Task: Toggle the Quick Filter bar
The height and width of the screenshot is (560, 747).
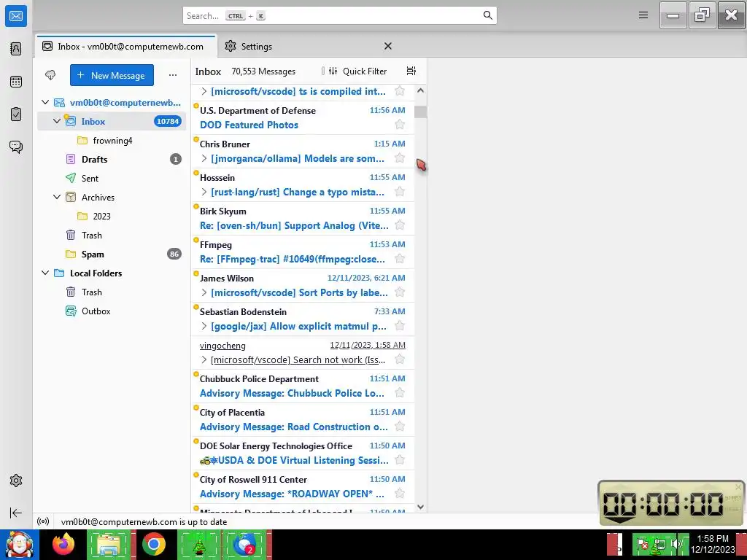Action: (x=357, y=71)
